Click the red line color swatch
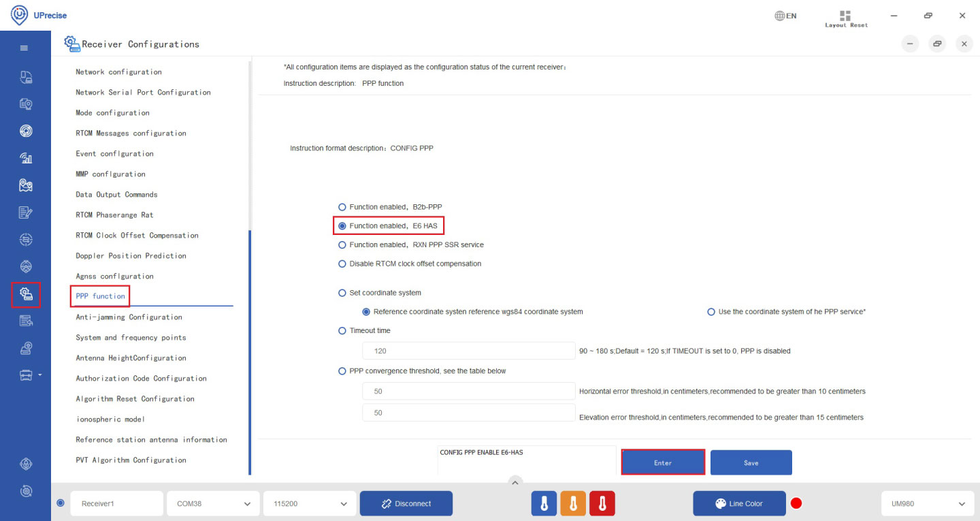 point(796,504)
